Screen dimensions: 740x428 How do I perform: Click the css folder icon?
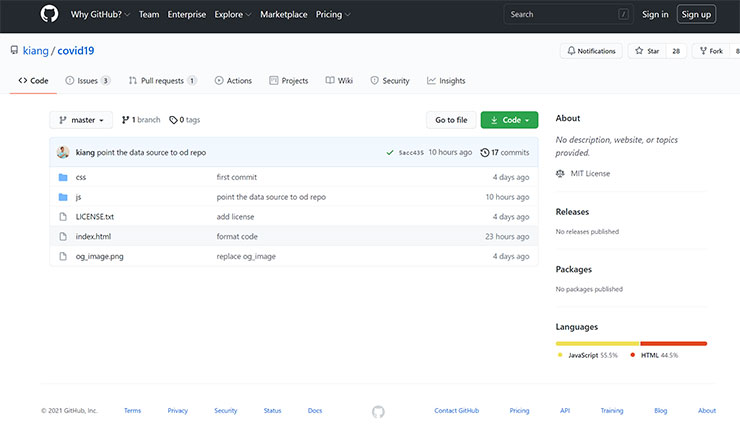63,177
